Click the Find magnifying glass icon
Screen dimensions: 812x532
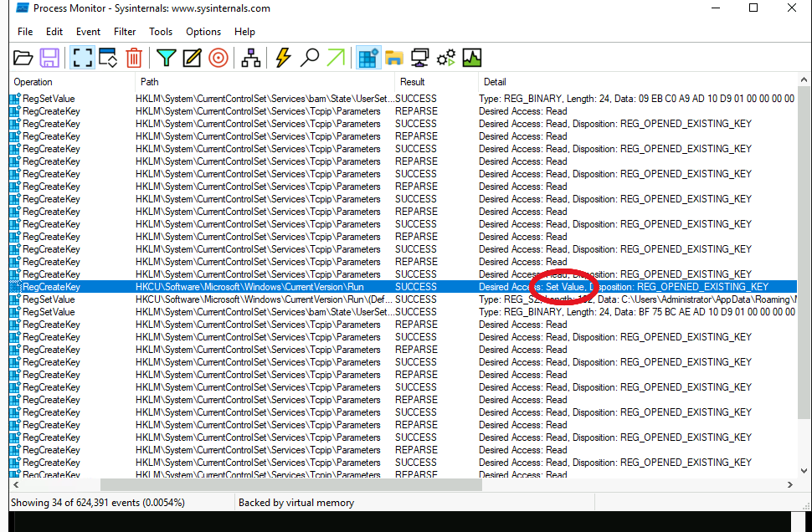click(x=310, y=58)
